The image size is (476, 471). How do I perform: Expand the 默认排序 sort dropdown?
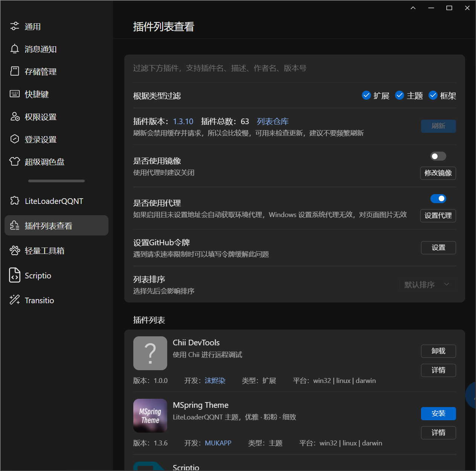(427, 285)
